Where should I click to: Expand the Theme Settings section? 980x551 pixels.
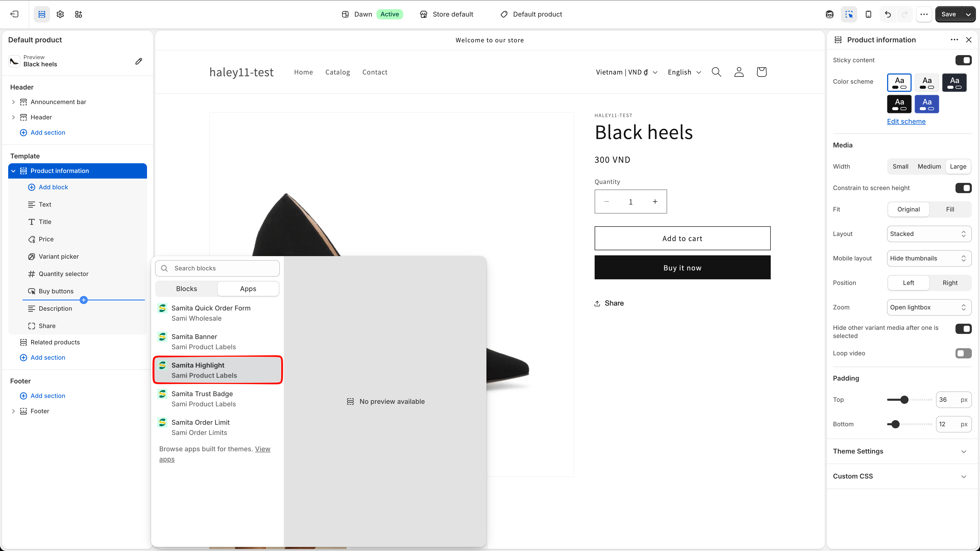click(x=902, y=451)
